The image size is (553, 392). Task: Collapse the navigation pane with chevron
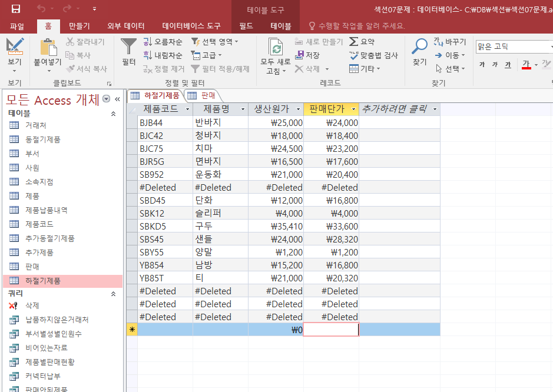point(117,99)
